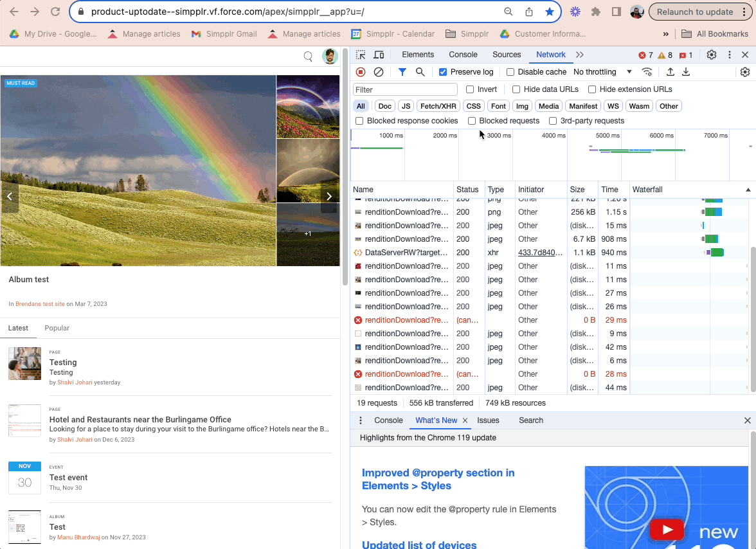
Task: Filter requests by Fetch/XHR
Action: click(x=438, y=106)
